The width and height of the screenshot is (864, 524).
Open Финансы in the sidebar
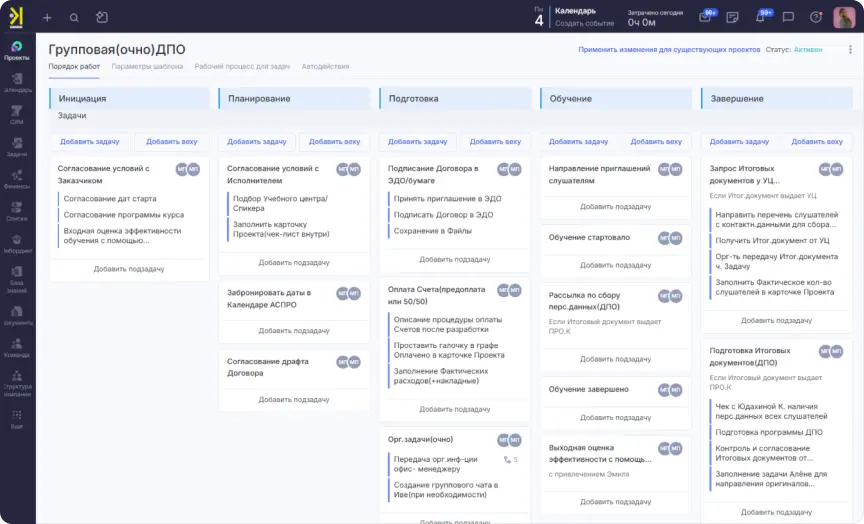[17, 179]
